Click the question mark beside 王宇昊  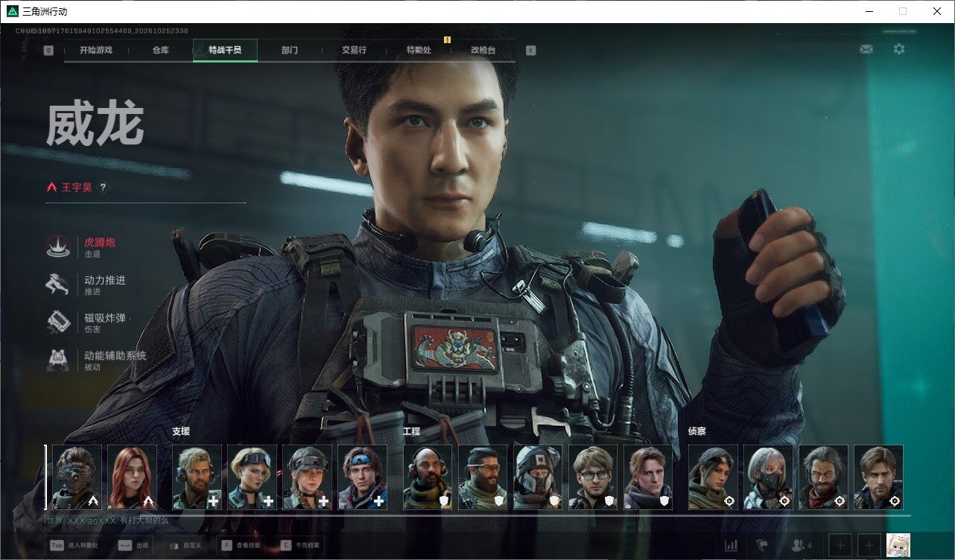(x=103, y=188)
